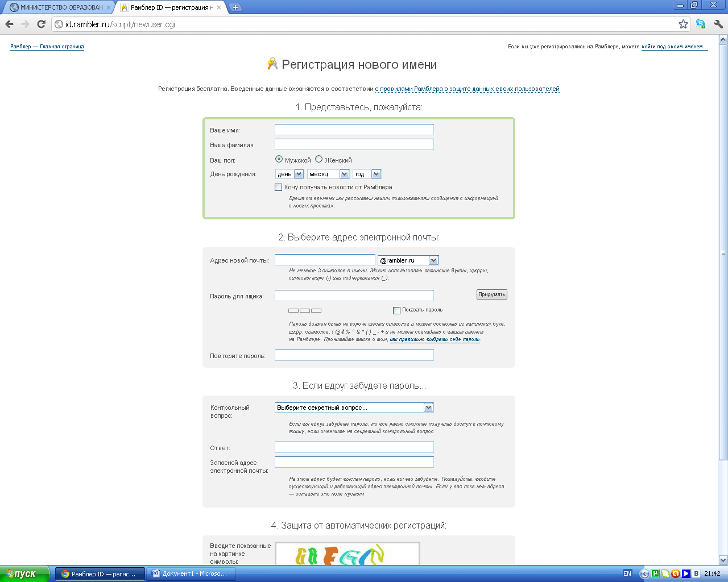
Task: Open the день birthday dropdown
Action: tap(289, 174)
